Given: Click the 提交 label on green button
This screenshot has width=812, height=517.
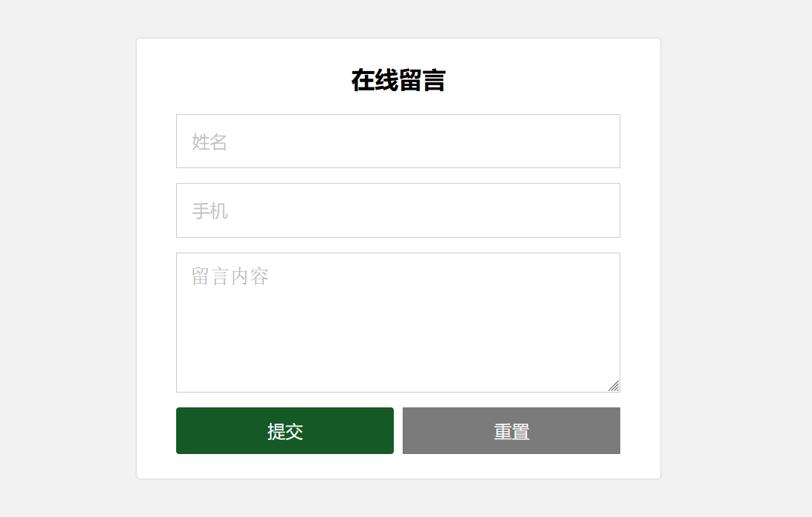Looking at the screenshot, I should (285, 431).
